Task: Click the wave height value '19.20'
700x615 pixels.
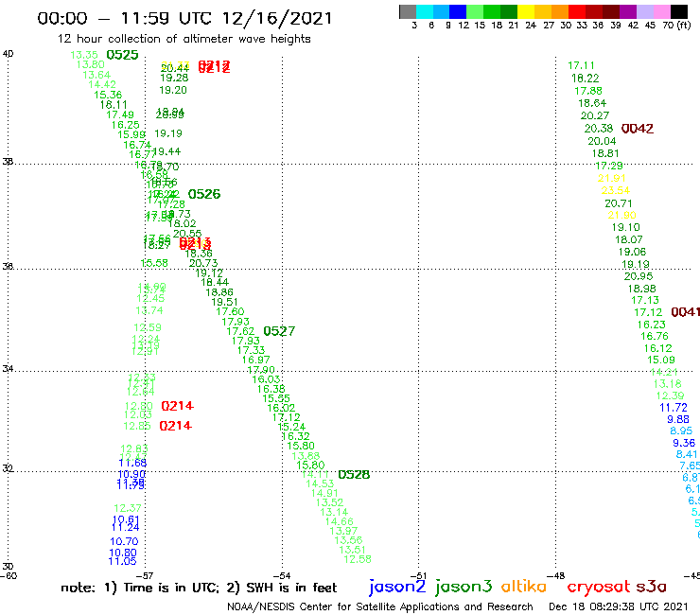Action: [173, 90]
